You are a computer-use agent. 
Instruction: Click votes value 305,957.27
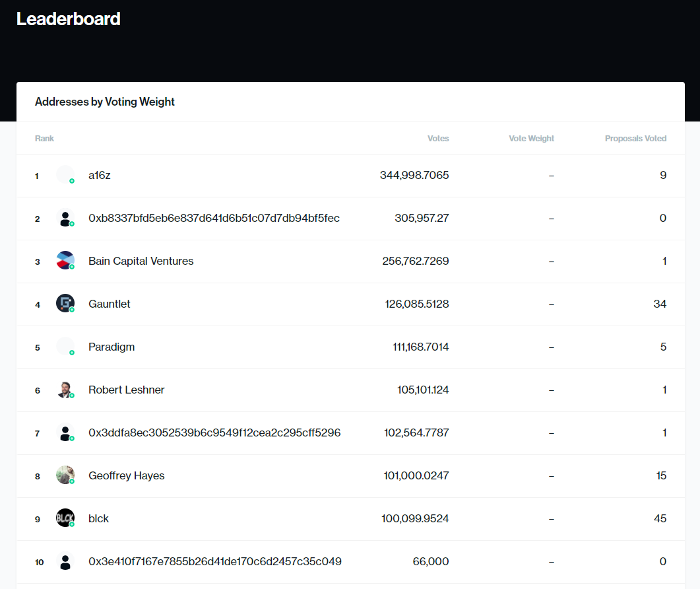pos(422,218)
